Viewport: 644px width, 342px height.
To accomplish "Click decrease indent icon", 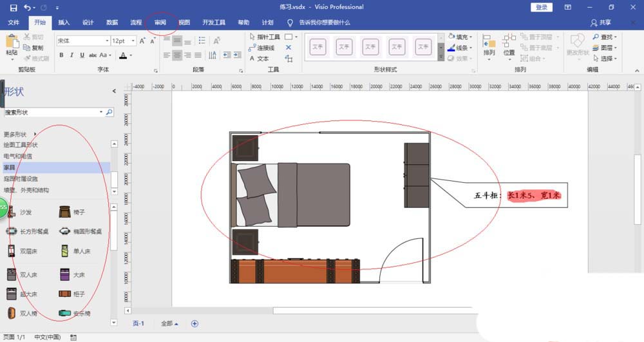I will 227,55.
